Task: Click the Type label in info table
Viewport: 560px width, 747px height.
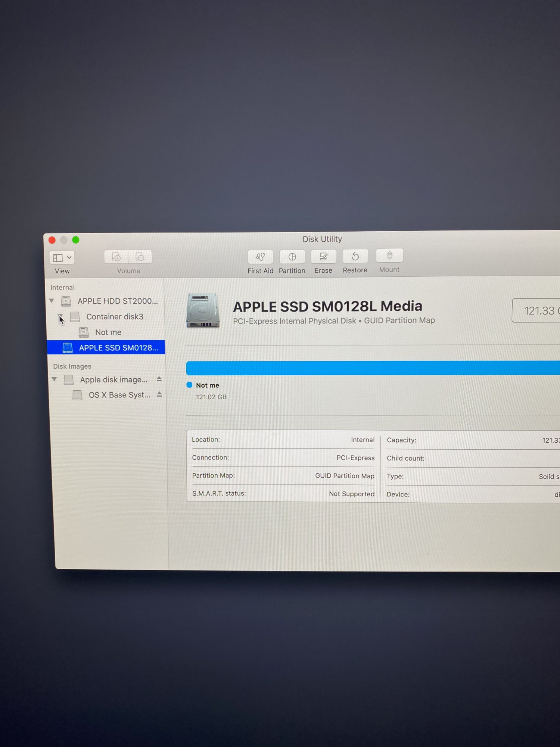Action: pos(395,477)
